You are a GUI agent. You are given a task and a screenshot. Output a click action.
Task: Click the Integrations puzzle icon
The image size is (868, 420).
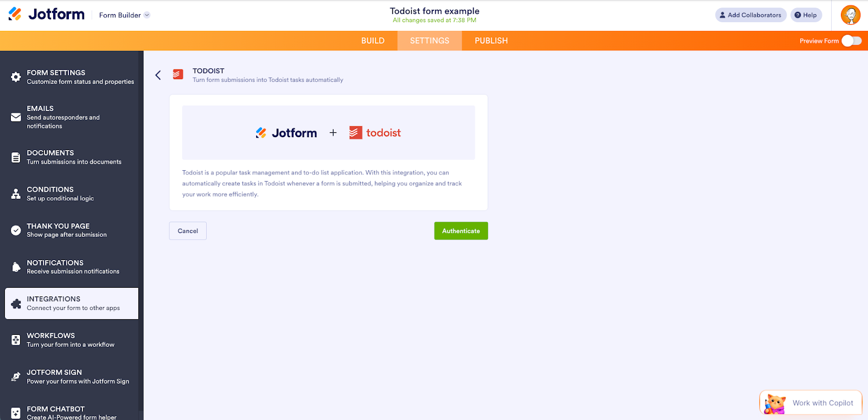[x=16, y=303]
